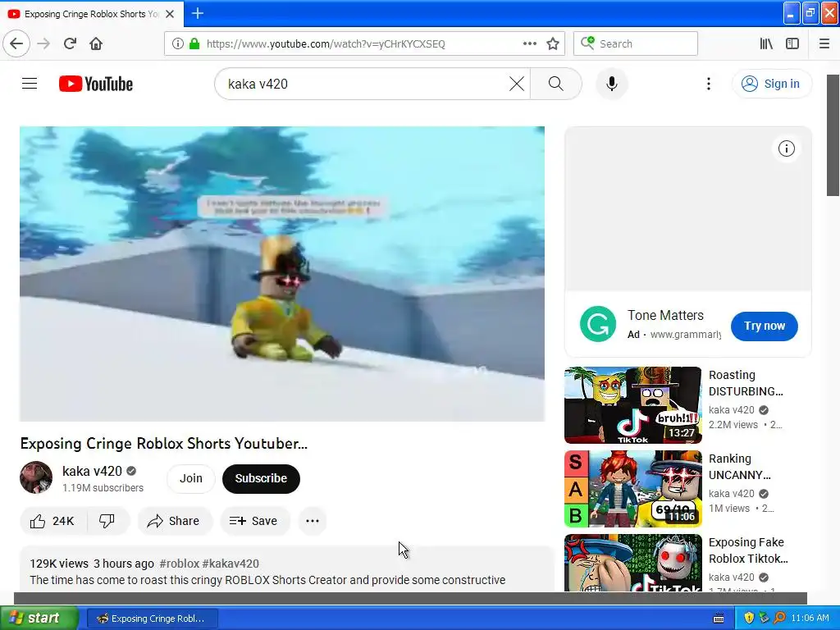The image size is (840, 630).
Task: Reload the current page
Action: pos(70,43)
